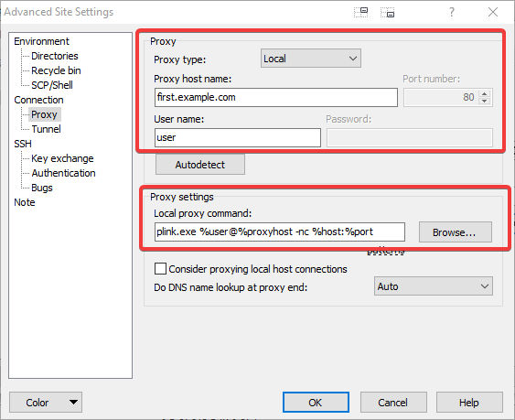Expand the DNS name lookup dropdown
The height and width of the screenshot is (420, 515).
(434, 286)
